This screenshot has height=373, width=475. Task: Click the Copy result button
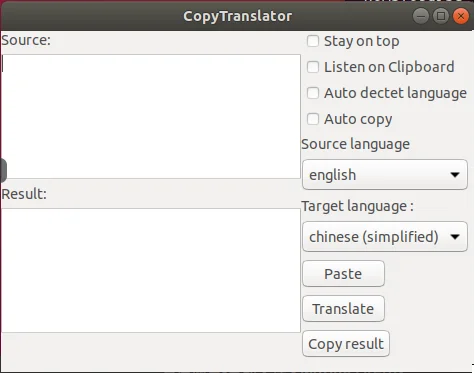click(x=346, y=344)
